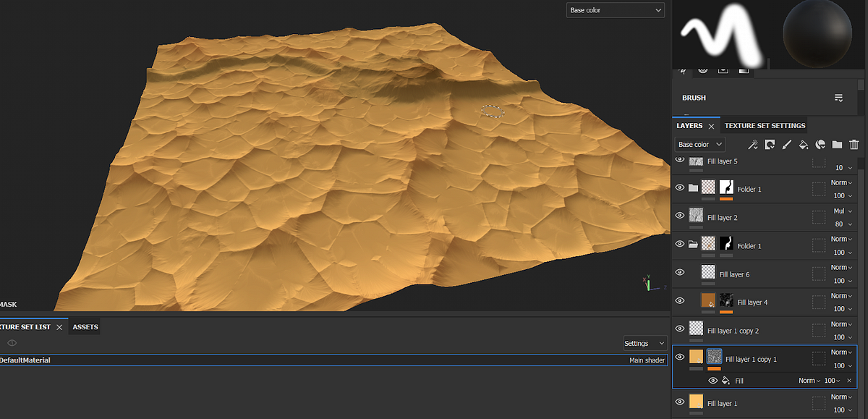The image size is (868, 419).
Task: Add a mask using the mask icon
Action: point(770,144)
